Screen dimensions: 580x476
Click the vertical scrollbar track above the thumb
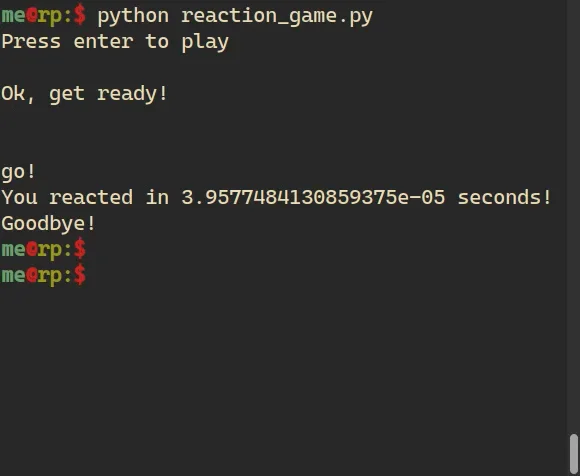[x=573, y=216]
